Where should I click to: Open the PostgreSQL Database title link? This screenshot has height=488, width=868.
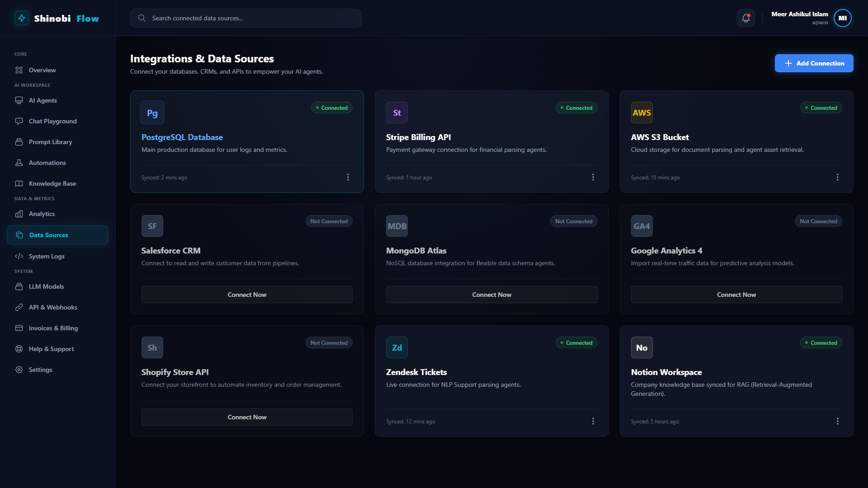(x=182, y=137)
